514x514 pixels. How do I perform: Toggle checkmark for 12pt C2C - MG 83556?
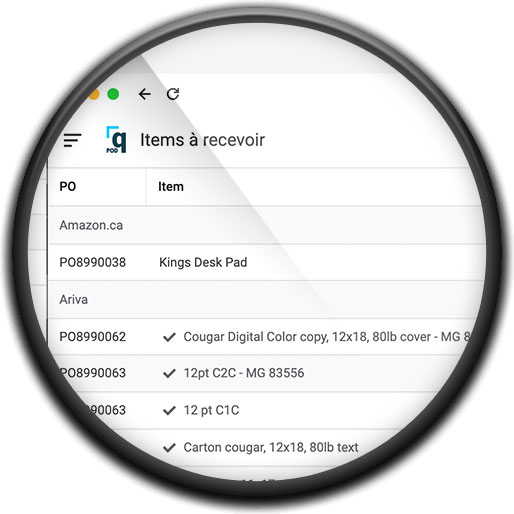tap(169, 373)
